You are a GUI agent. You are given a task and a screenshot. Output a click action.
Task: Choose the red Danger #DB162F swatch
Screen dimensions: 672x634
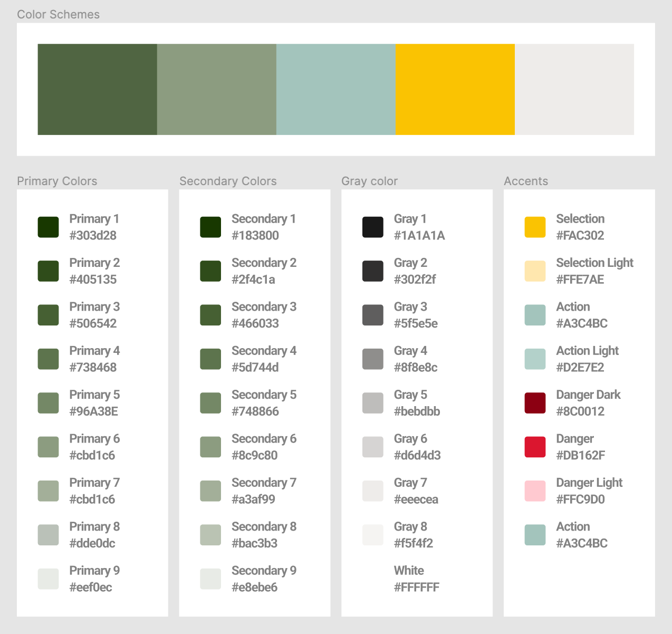535,447
